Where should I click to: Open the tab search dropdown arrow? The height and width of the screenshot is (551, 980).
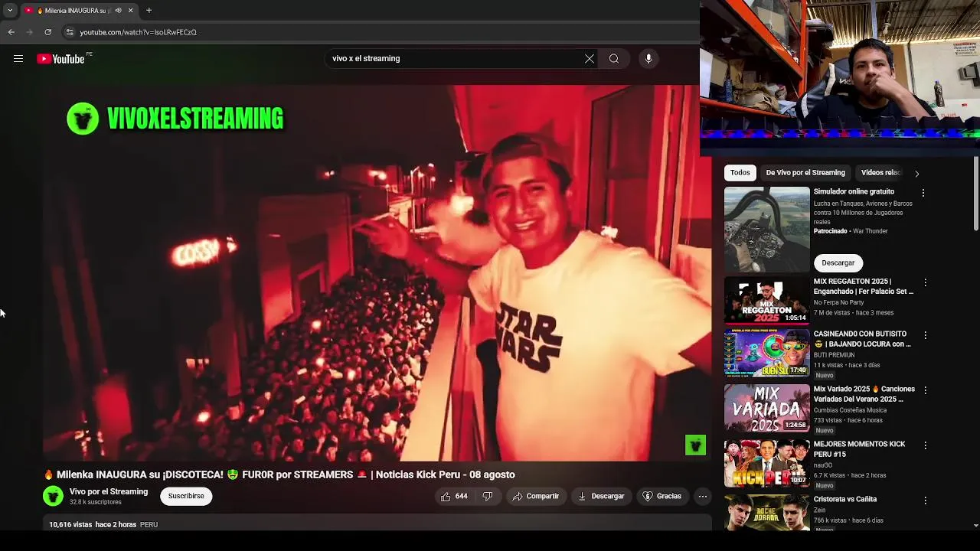(10, 10)
